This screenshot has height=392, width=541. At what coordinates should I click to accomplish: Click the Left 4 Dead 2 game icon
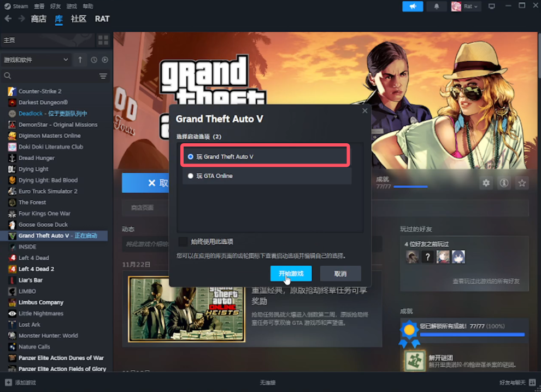tap(12, 269)
